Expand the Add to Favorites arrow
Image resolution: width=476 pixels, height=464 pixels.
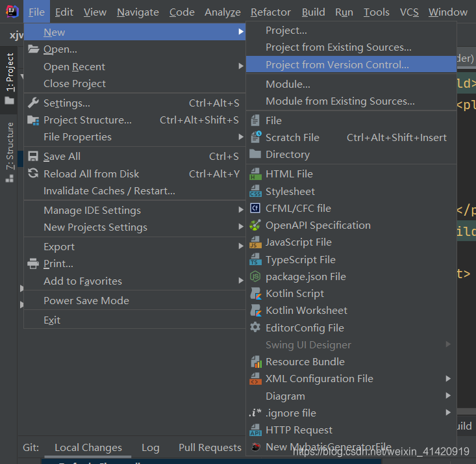coord(241,281)
